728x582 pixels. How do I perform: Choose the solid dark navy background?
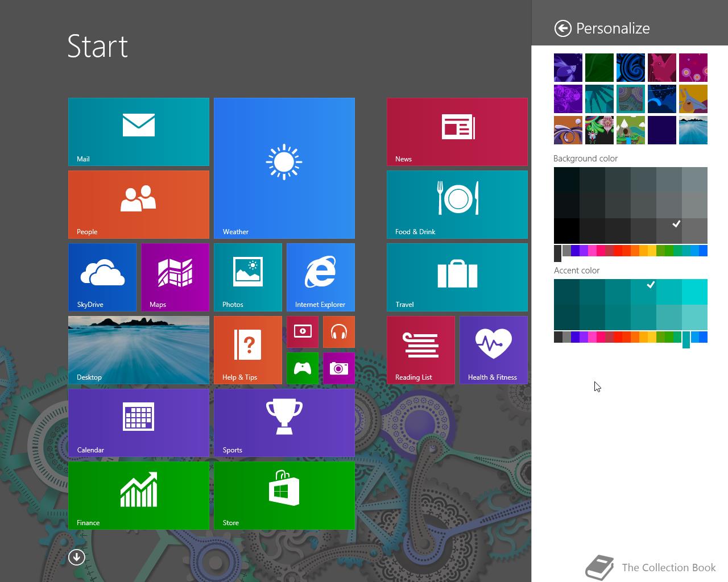point(662,130)
